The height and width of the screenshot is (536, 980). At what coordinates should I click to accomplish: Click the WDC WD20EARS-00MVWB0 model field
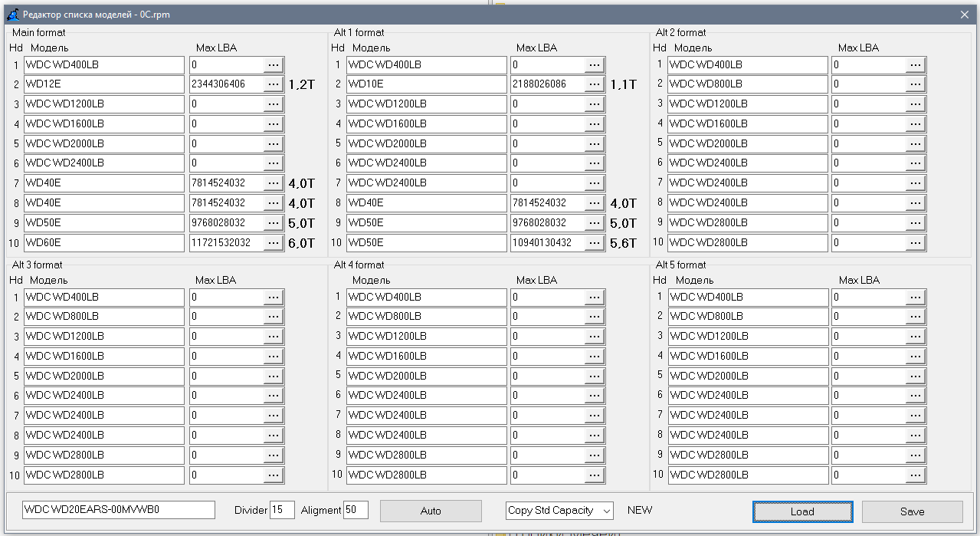click(x=119, y=510)
